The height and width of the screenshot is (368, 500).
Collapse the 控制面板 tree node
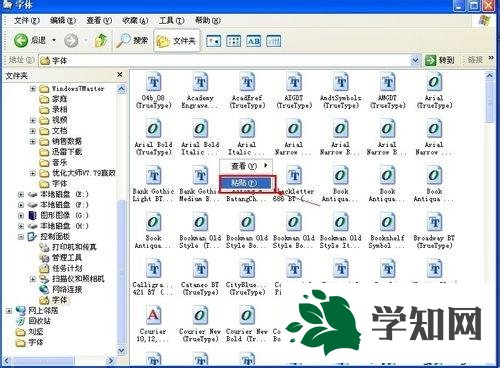point(21,237)
